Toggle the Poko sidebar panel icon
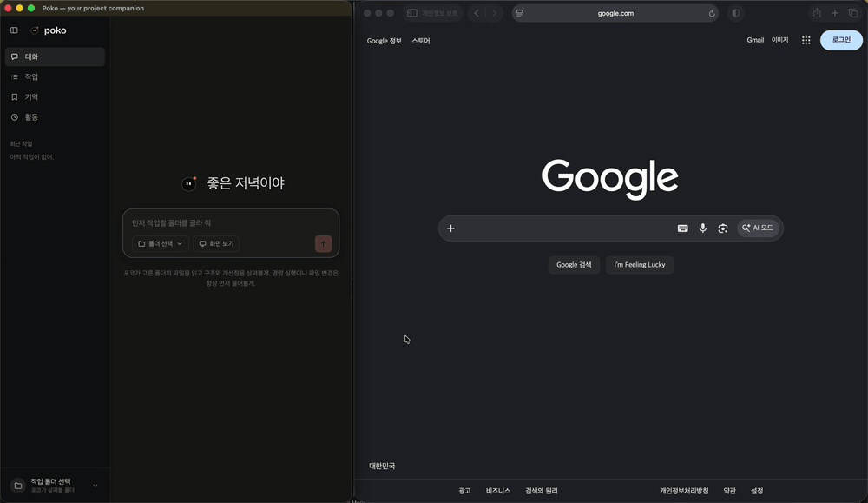Screen dimensions: 868x503 tap(14, 30)
